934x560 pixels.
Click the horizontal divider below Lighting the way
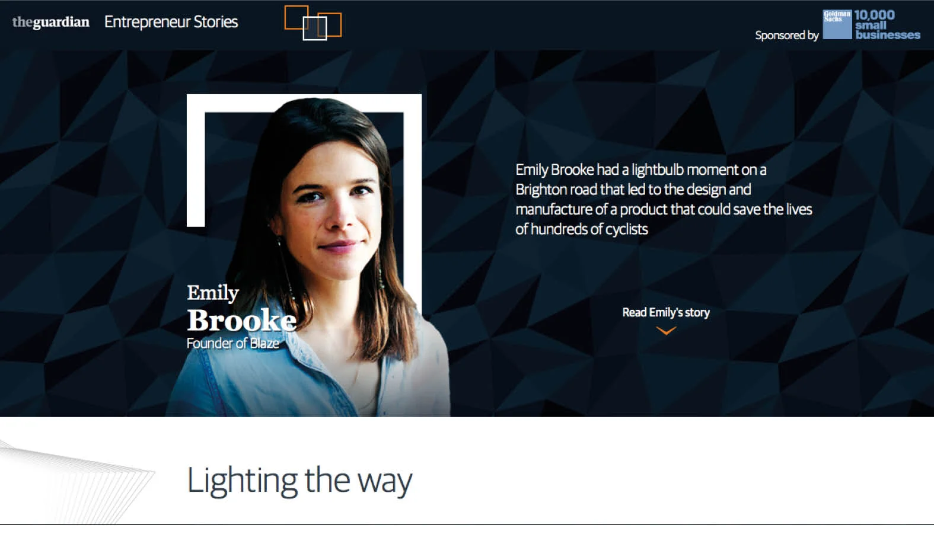coord(467,524)
